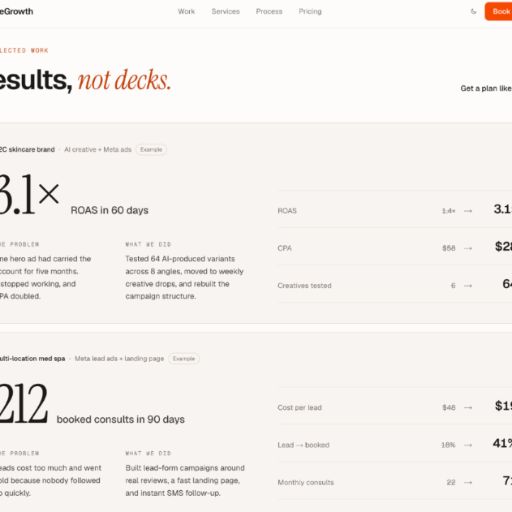
Task: Open the Services nav link
Action: 226,11
